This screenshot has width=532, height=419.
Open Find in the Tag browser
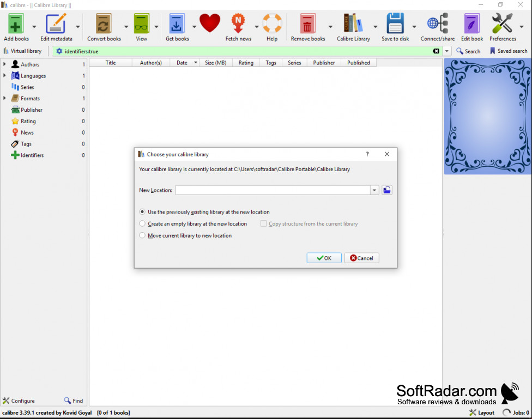click(74, 400)
